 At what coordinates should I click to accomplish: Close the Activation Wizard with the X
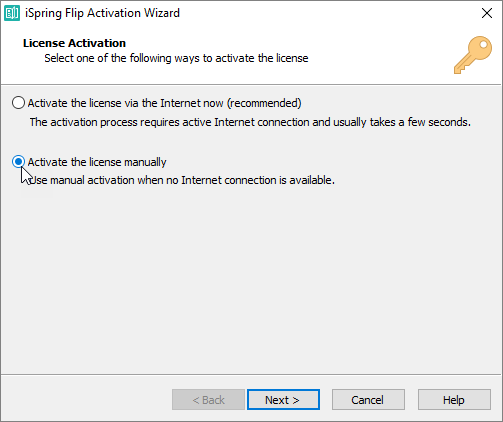pyautogui.click(x=487, y=13)
